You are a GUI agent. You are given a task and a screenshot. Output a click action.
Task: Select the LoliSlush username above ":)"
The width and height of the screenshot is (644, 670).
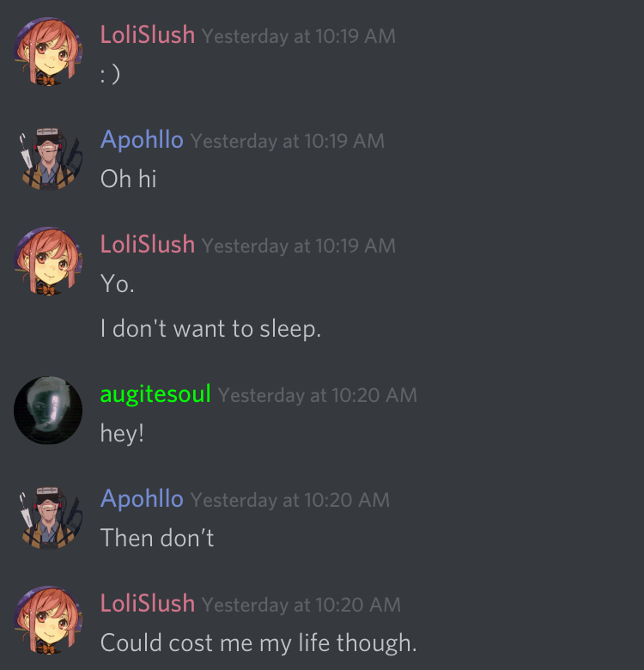pos(148,34)
